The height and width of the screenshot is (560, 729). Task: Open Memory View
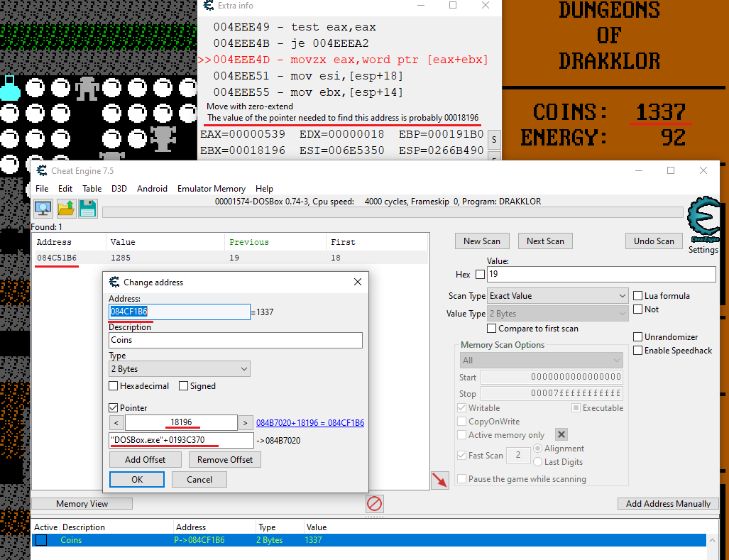tap(82, 504)
